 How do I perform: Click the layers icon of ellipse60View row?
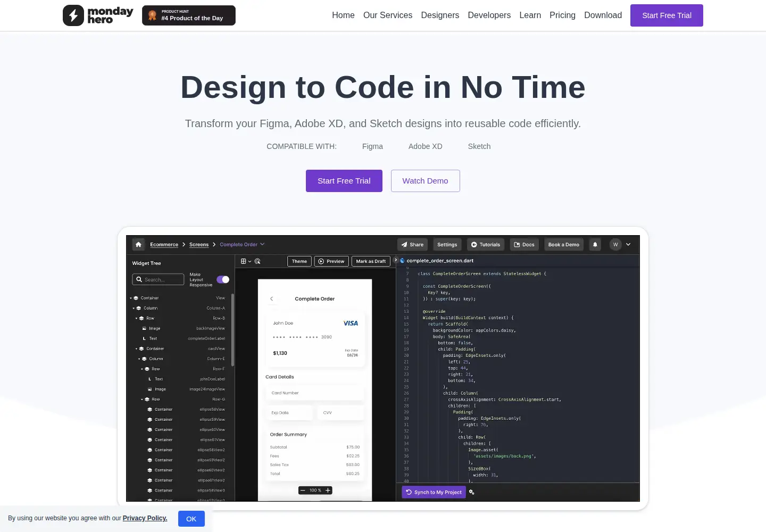pyautogui.click(x=150, y=430)
